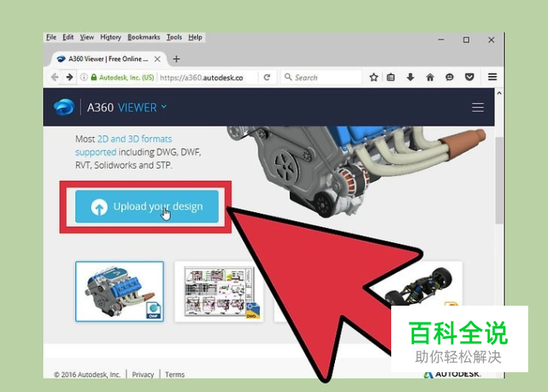
Task: Click the vertical page scrollbar thumb
Action: pyautogui.click(x=499, y=181)
